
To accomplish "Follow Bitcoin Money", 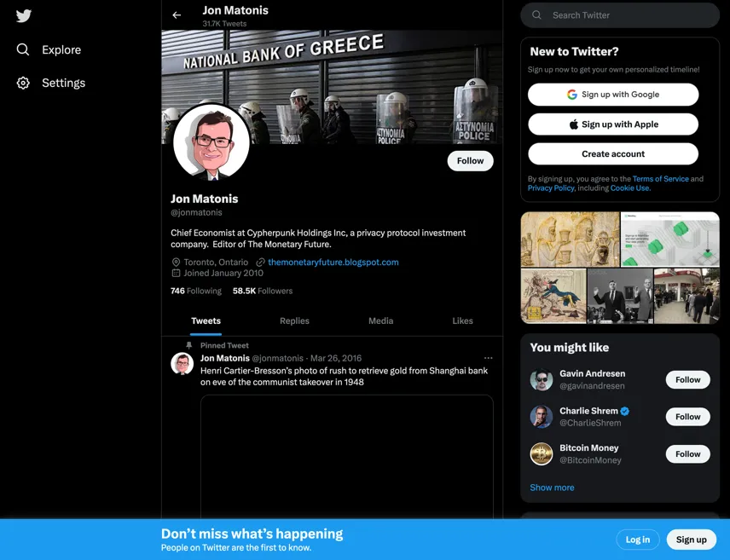I will (x=687, y=453).
